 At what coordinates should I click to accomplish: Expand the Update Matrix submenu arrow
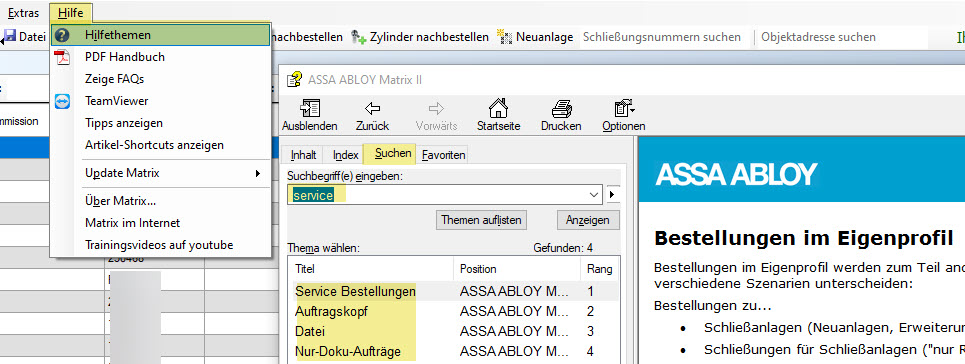pos(258,174)
